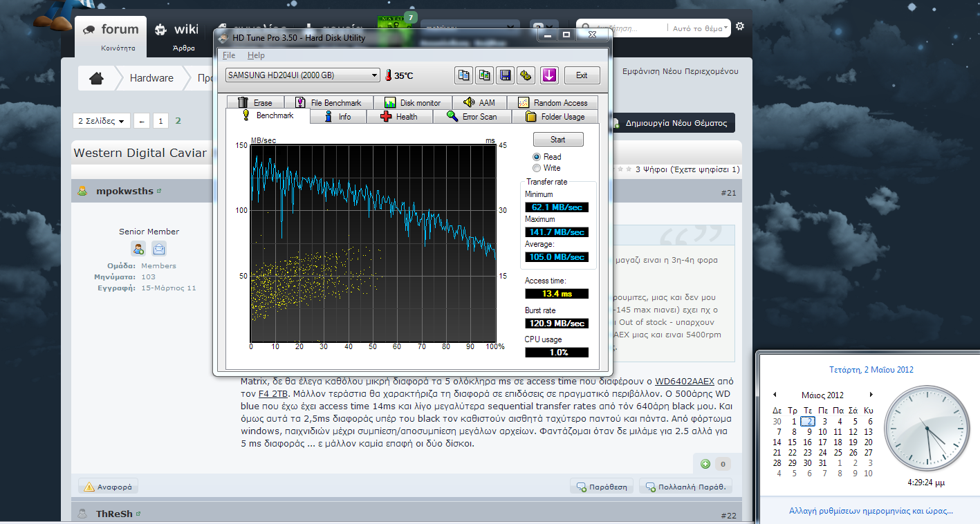Click the green notification badge showing 7

[411, 17]
